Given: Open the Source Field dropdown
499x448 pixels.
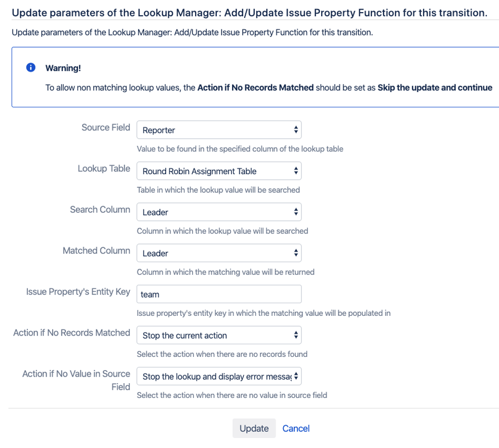Looking at the screenshot, I should (x=219, y=130).
